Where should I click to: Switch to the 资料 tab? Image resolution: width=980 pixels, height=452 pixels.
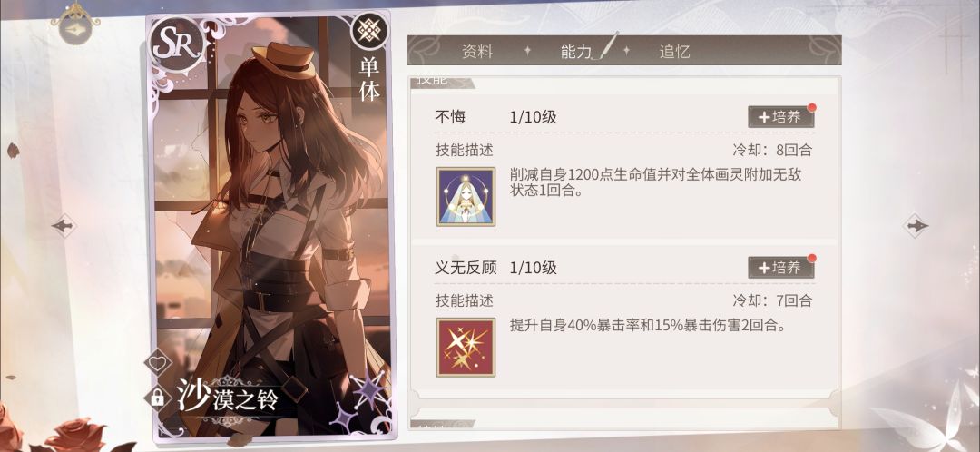477,52
